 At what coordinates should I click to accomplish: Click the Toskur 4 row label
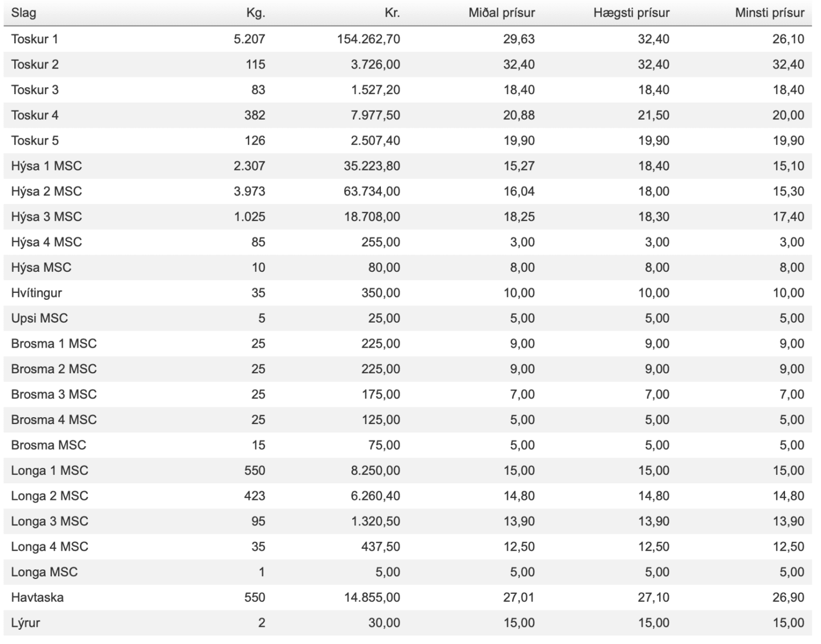click(35, 115)
